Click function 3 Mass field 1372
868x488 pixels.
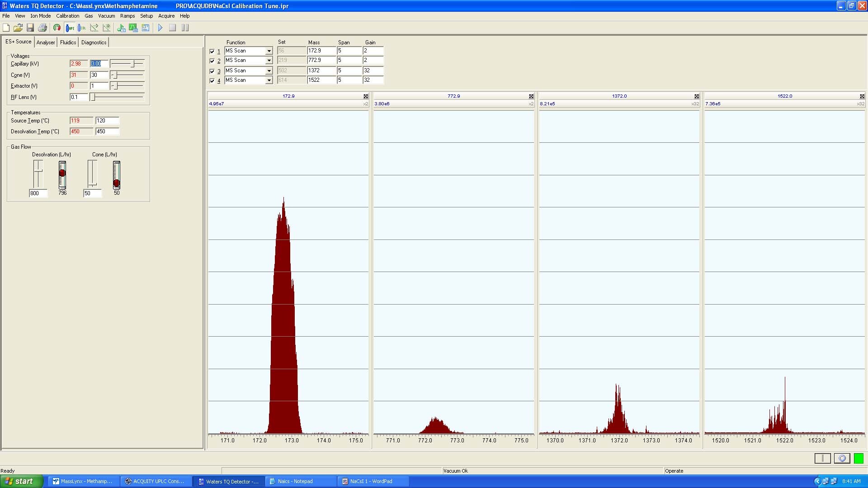(x=321, y=70)
